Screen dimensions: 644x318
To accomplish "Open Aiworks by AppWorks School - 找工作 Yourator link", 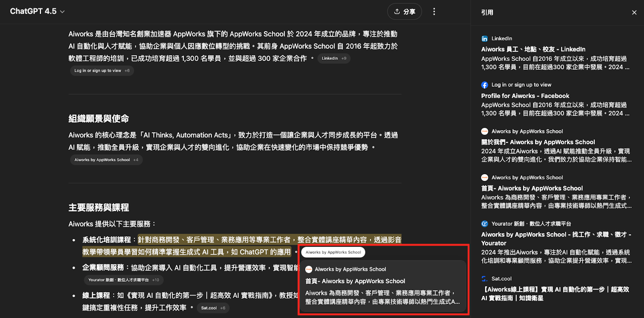I will (x=556, y=239).
